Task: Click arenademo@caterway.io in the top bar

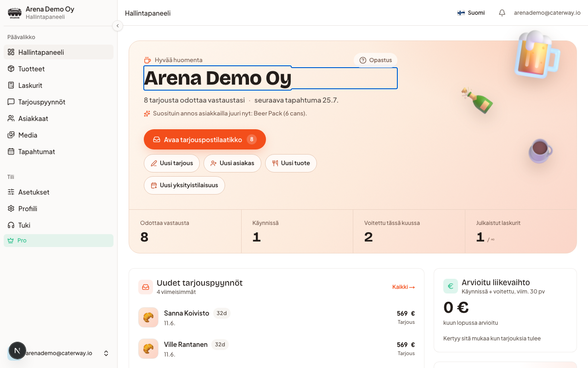Action: click(547, 13)
